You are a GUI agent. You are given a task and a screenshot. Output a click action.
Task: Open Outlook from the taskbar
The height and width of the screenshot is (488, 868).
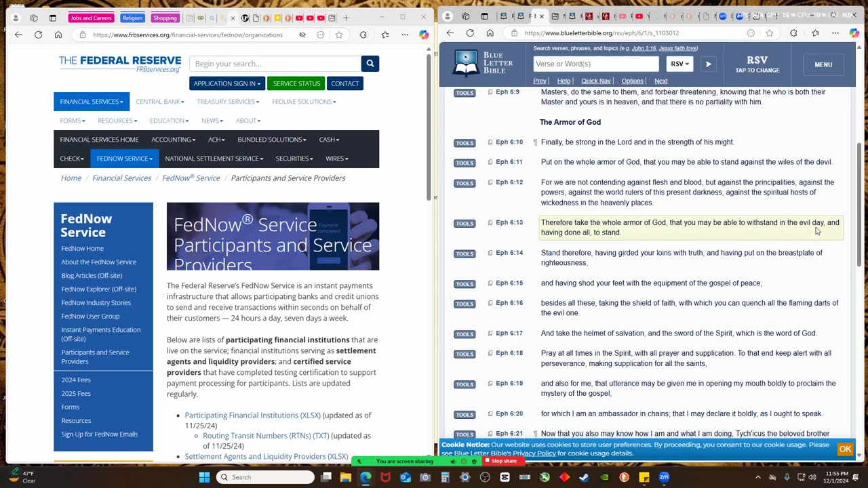406,477
